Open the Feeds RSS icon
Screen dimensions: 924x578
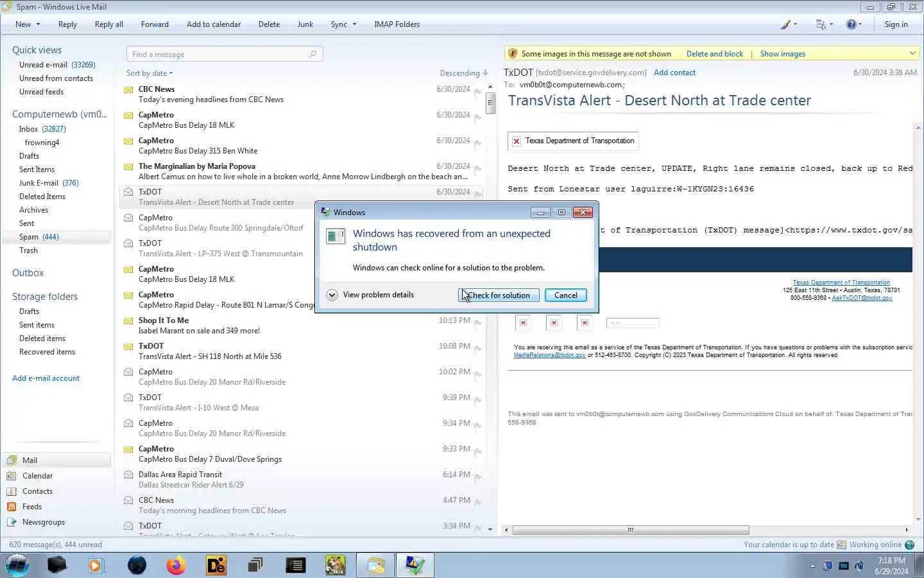pos(12,506)
